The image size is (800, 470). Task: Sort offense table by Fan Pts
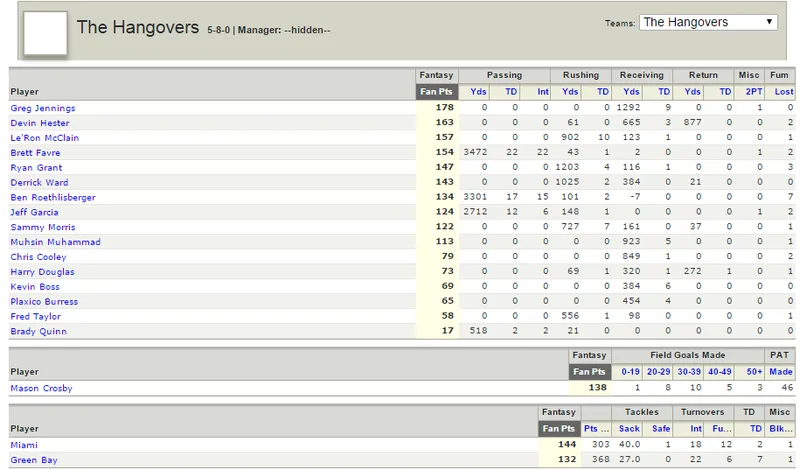[x=436, y=92]
